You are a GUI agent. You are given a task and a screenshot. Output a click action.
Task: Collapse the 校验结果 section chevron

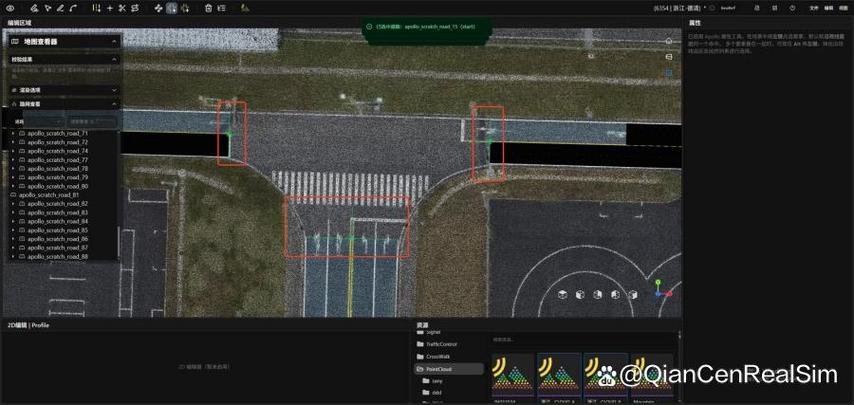tap(114, 59)
